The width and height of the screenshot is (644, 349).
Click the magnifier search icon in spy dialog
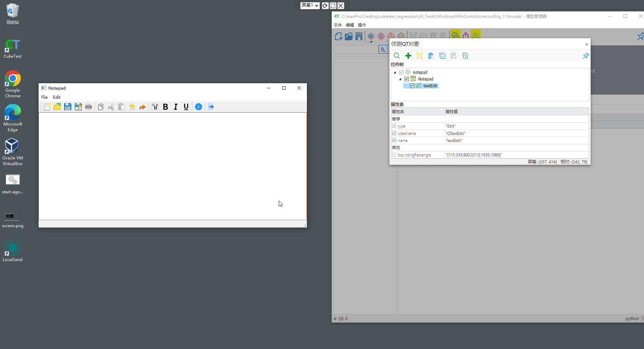click(x=397, y=56)
